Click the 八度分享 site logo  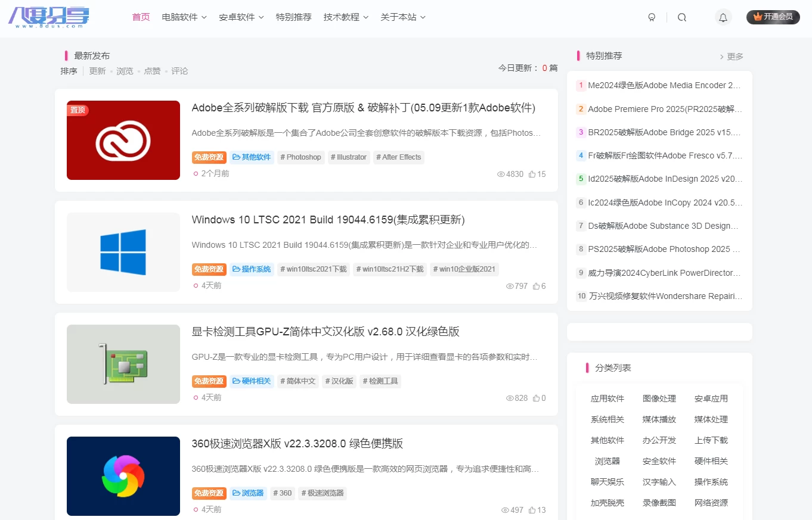[x=49, y=17]
